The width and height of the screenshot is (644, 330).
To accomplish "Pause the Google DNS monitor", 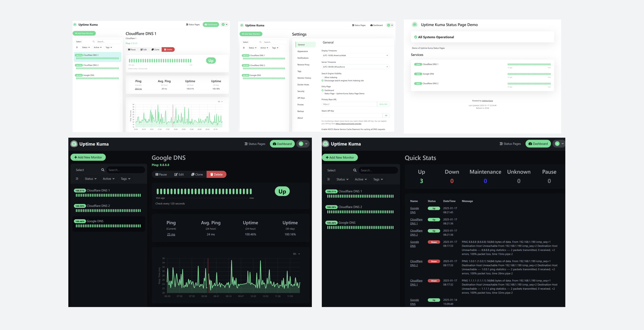I will point(161,175).
